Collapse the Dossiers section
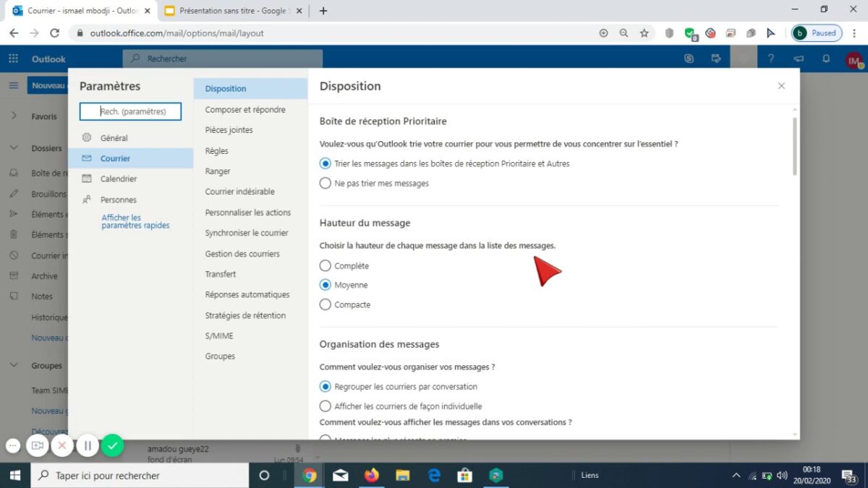Viewport: 868px width, 488px height. pyautogui.click(x=14, y=147)
